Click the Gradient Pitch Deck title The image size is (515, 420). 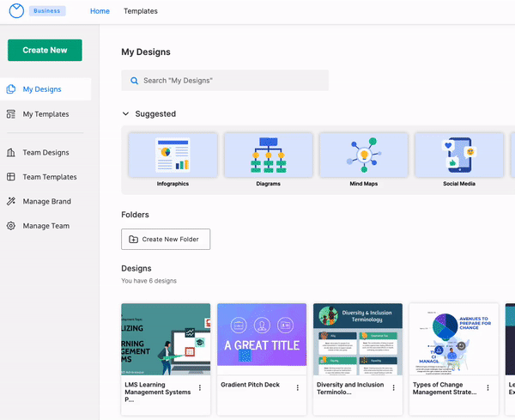click(251, 385)
